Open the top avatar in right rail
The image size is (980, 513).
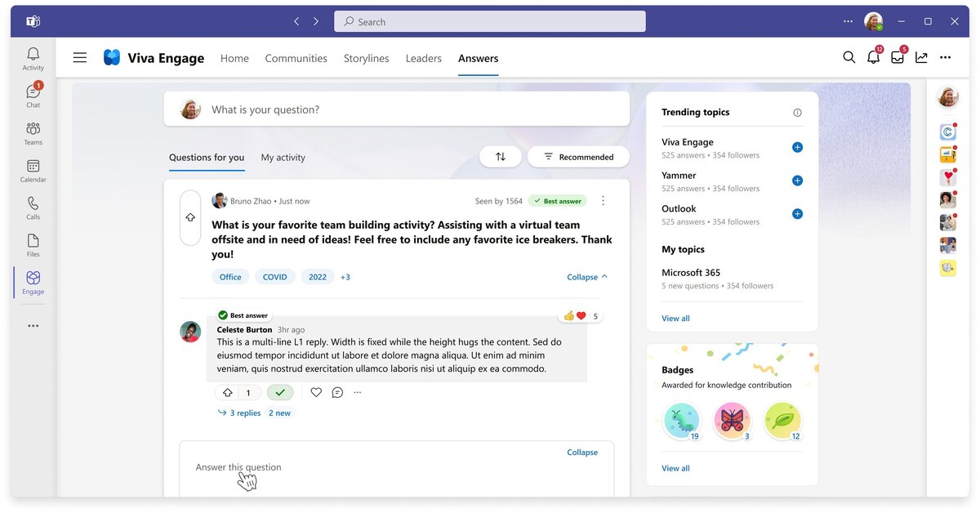point(947,97)
